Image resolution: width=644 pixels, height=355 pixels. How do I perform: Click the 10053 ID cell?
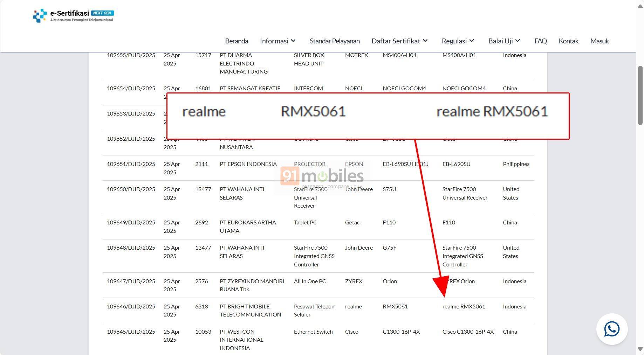[x=203, y=332]
